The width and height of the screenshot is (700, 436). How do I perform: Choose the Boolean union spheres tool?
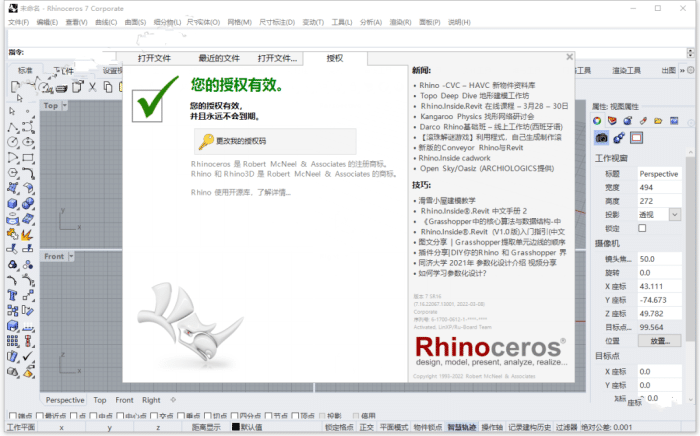pyautogui.click(x=28, y=203)
